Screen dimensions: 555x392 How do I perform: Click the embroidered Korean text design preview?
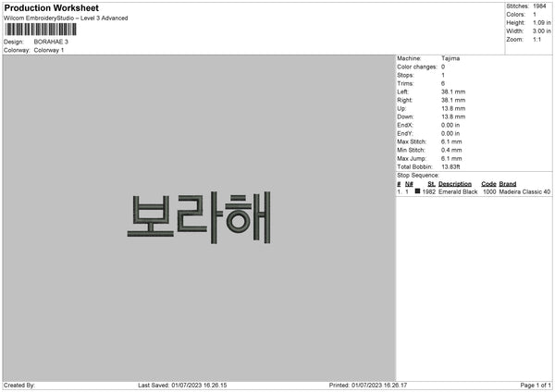[x=199, y=217]
